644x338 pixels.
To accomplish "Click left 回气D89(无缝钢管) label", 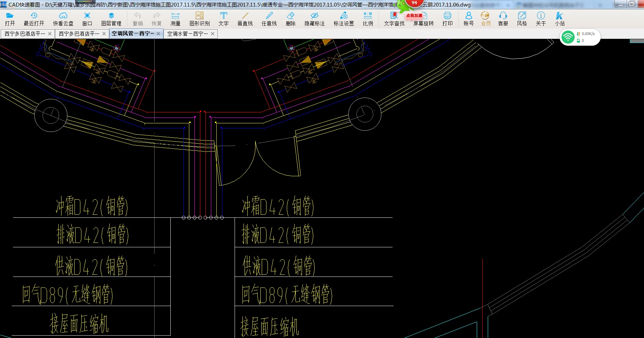I will tap(68, 294).
